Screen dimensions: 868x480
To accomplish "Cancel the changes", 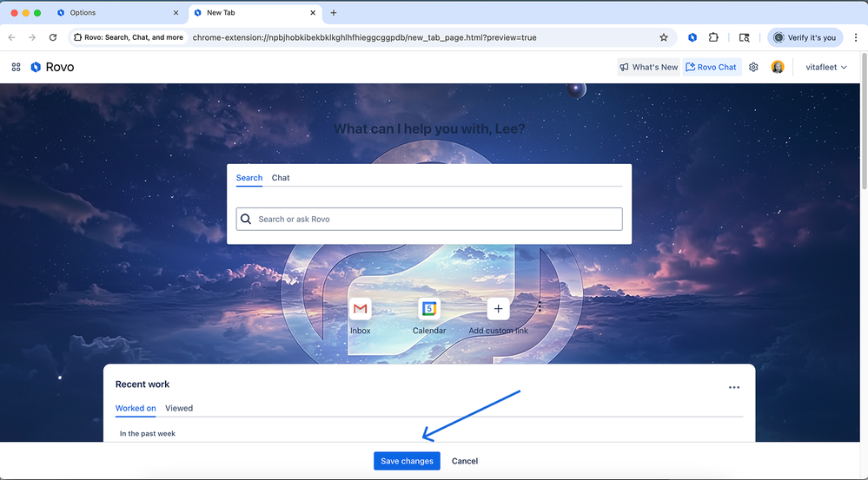I will tap(465, 461).
